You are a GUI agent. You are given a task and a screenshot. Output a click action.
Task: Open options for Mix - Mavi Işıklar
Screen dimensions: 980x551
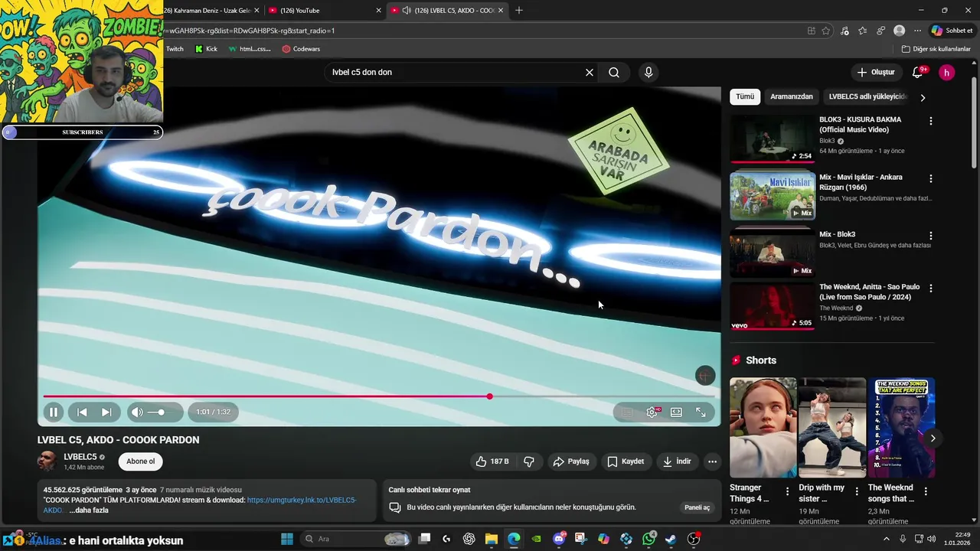(931, 178)
